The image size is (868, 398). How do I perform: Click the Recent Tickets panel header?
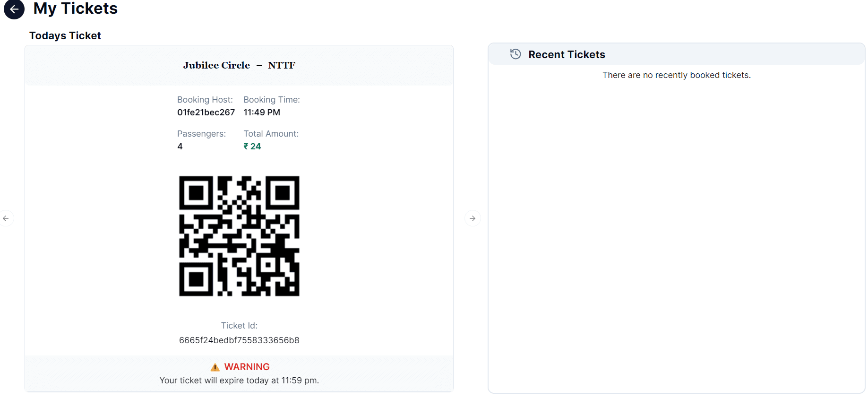point(677,54)
